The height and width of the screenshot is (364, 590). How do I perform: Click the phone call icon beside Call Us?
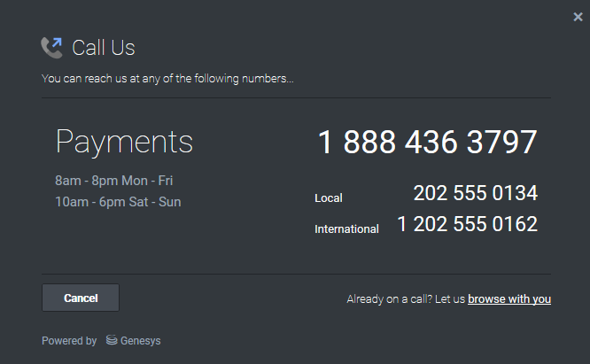point(51,47)
